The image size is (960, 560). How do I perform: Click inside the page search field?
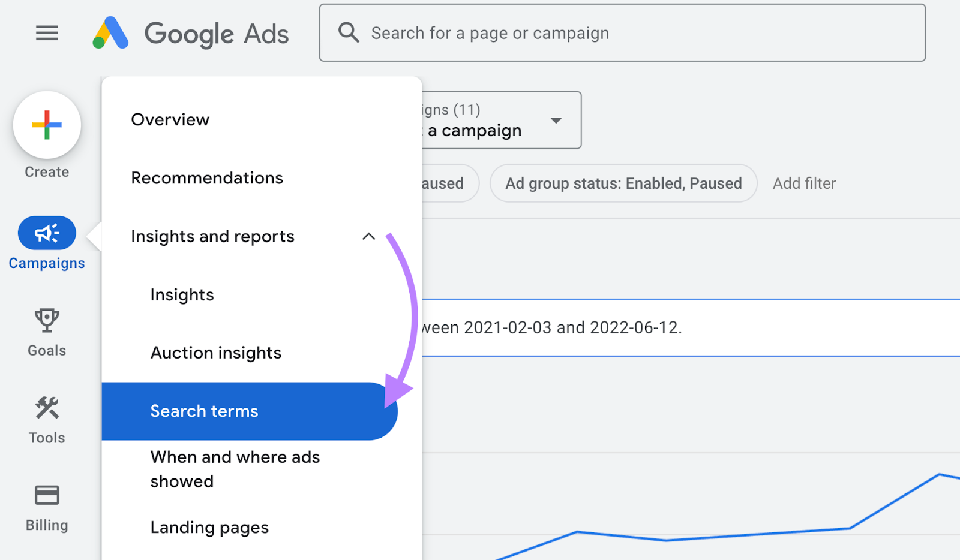click(540, 33)
